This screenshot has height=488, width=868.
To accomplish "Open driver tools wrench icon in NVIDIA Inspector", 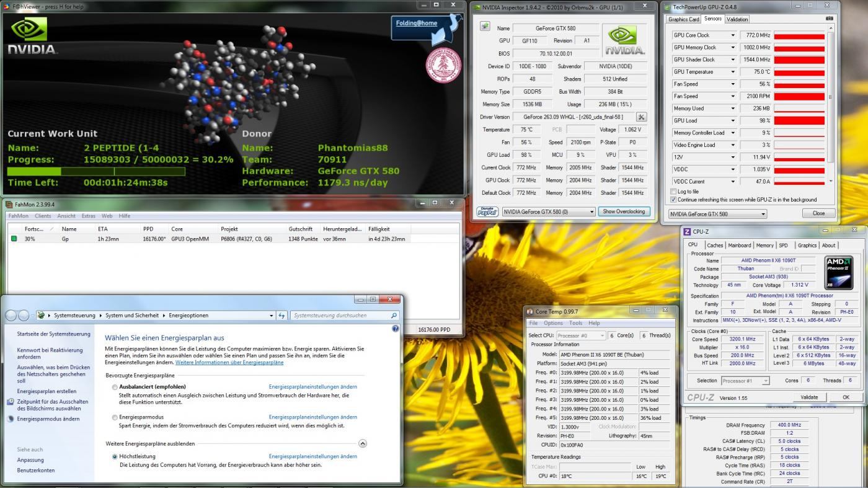I will point(641,117).
